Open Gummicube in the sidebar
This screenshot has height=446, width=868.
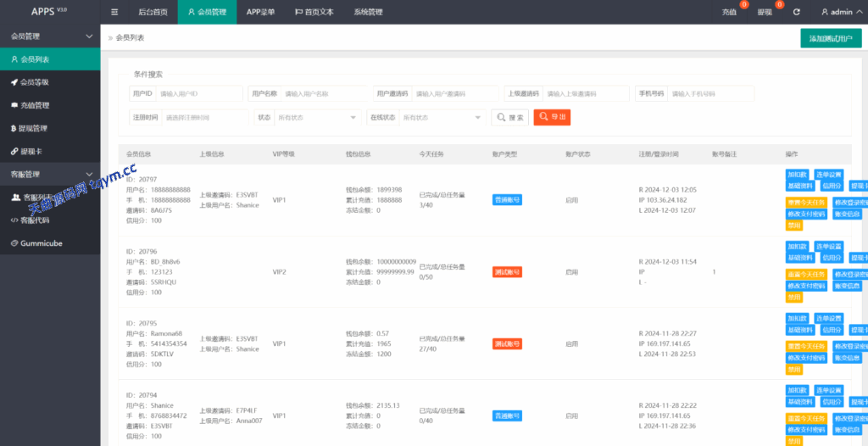click(50, 243)
